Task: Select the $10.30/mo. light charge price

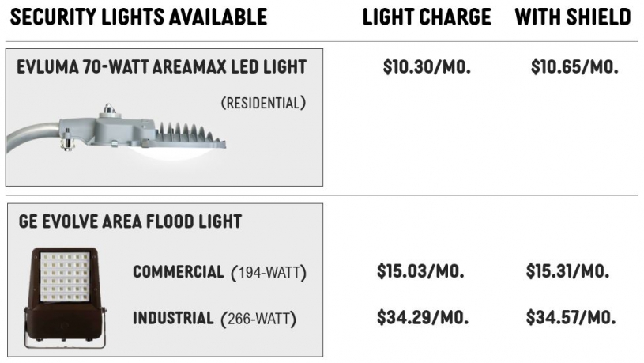Action: click(427, 66)
